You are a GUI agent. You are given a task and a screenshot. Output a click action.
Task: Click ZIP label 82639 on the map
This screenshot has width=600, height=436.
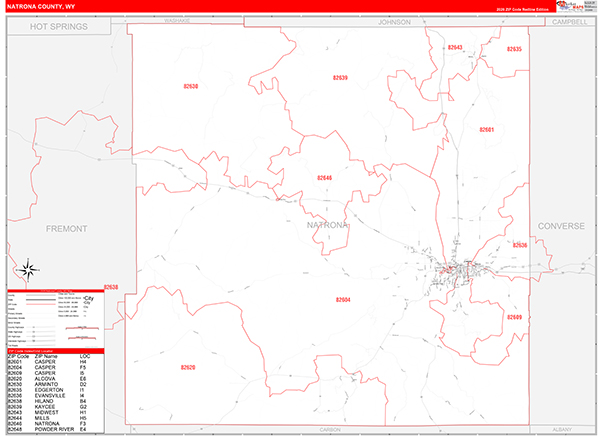coord(340,78)
